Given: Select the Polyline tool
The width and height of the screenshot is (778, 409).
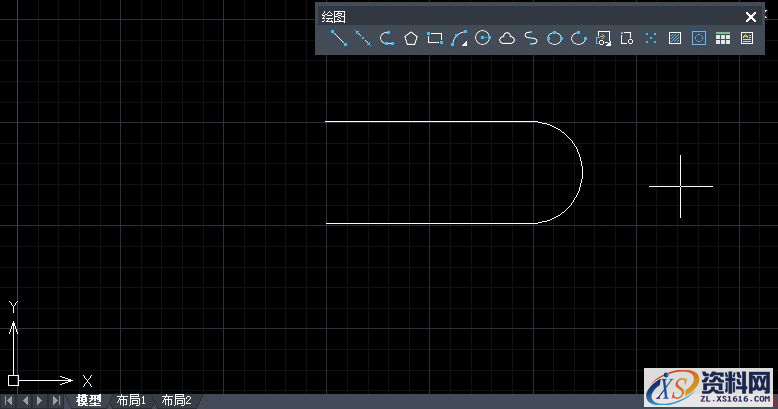Looking at the screenshot, I should [x=387, y=39].
